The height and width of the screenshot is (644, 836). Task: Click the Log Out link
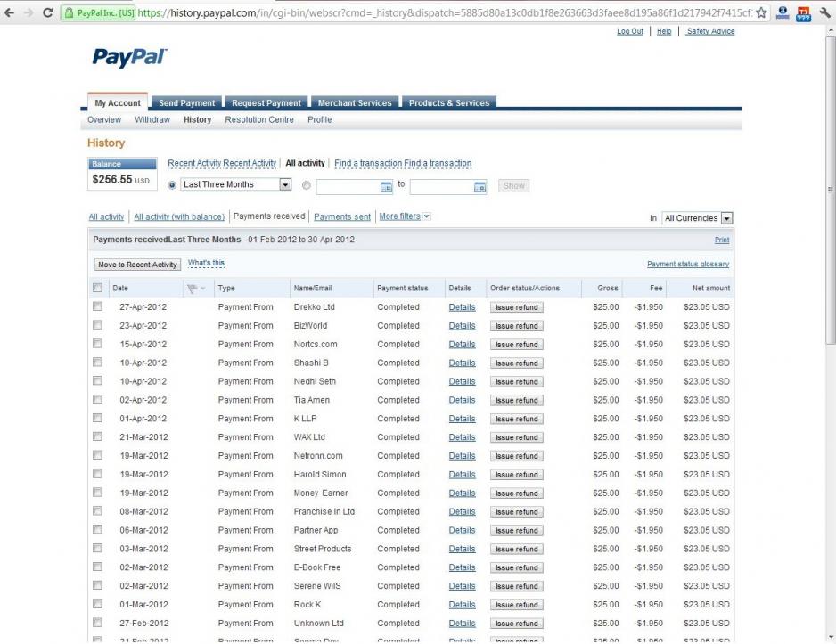[x=630, y=31]
